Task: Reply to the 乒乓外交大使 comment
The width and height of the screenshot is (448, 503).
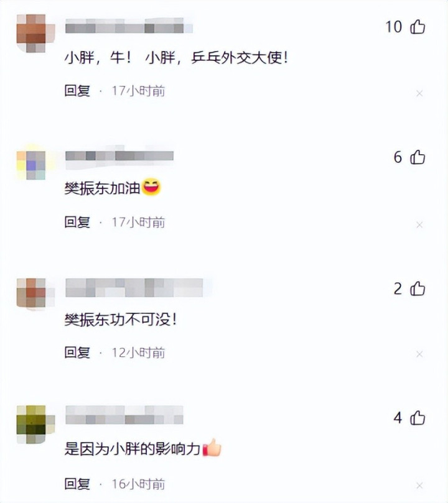Action: 77,91
